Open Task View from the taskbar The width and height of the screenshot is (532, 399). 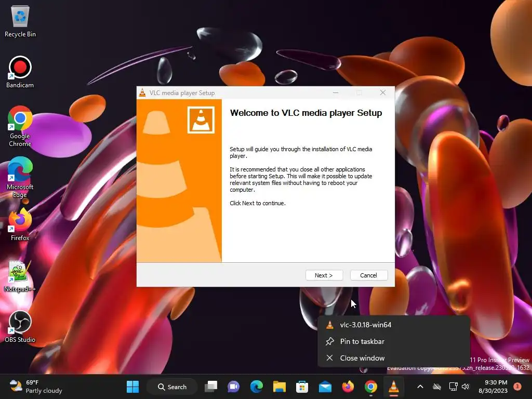point(211,387)
